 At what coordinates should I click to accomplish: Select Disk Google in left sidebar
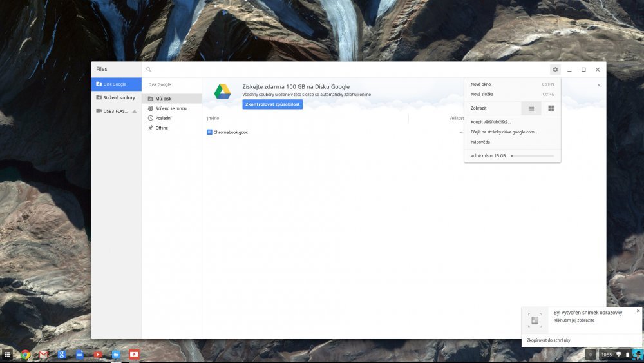tap(116, 84)
